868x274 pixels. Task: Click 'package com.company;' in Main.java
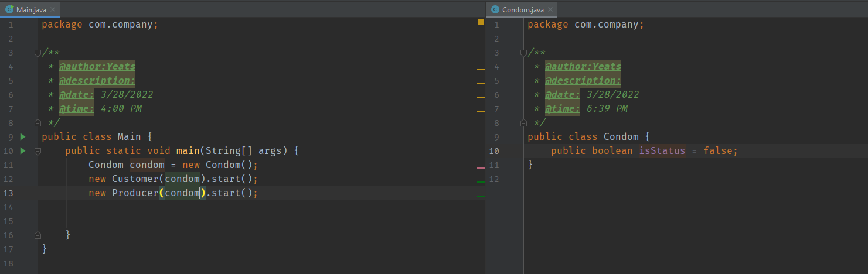click(x=100, y=25)
